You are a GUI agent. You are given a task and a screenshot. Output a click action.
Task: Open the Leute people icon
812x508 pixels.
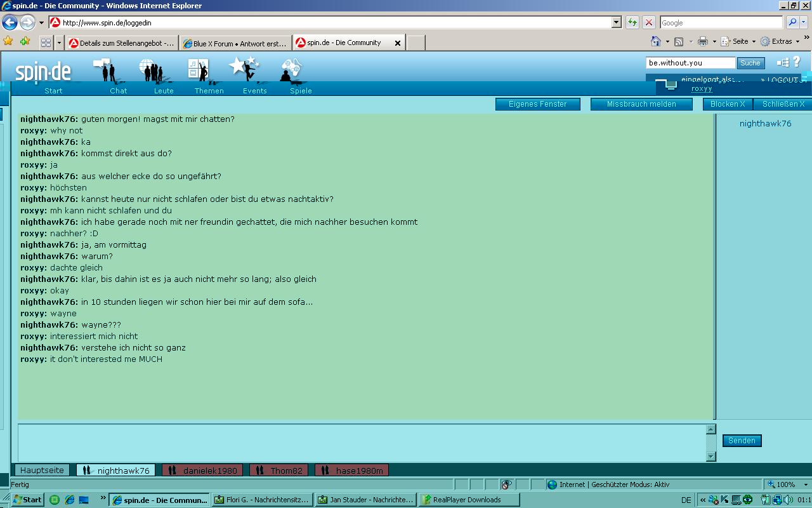(x=152, y=70)
